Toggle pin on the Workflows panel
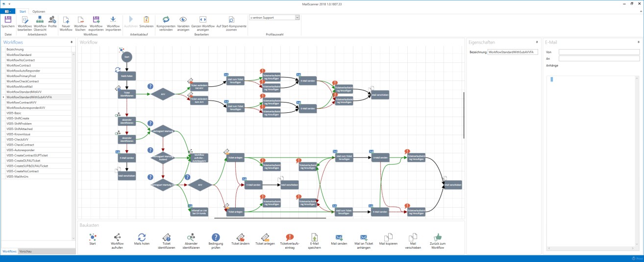The height and width of the screenshot is (262, 644). (x=72, y=42)
